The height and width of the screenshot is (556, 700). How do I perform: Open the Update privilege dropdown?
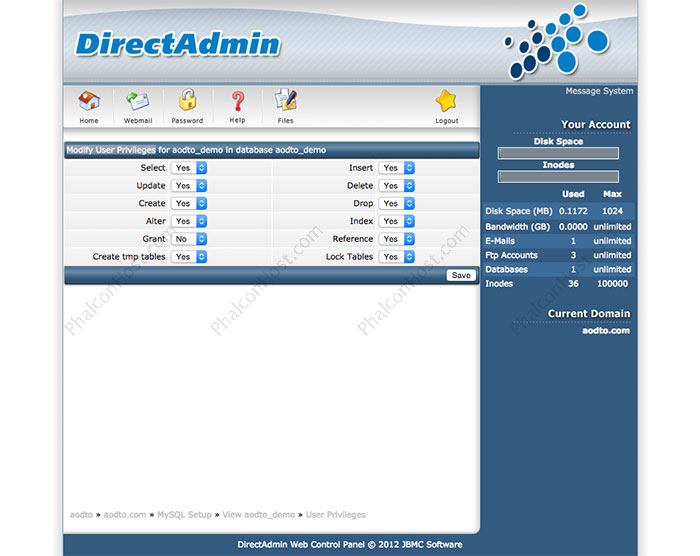pyautogui.click(x=189, y=186)
